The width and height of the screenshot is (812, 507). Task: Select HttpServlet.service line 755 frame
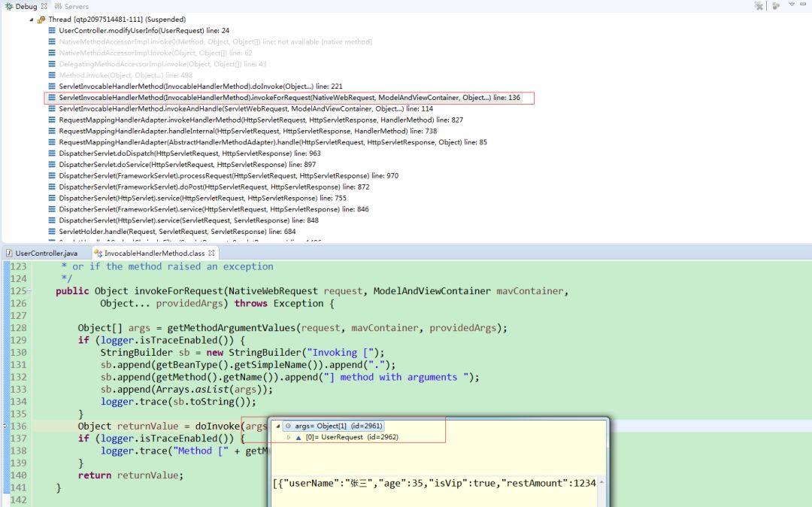coord(202,198)
